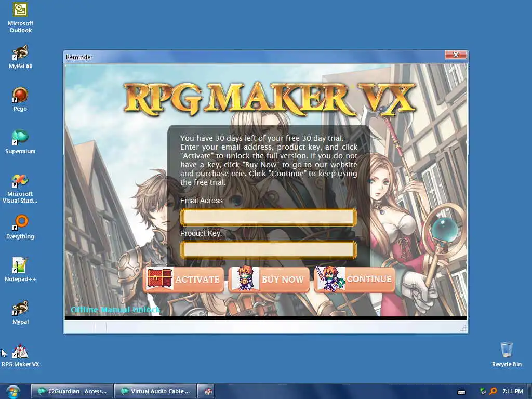Select the Mypal desktop shortcut
This screenshot has width=532, height=399.
click(x=20, y=312)
